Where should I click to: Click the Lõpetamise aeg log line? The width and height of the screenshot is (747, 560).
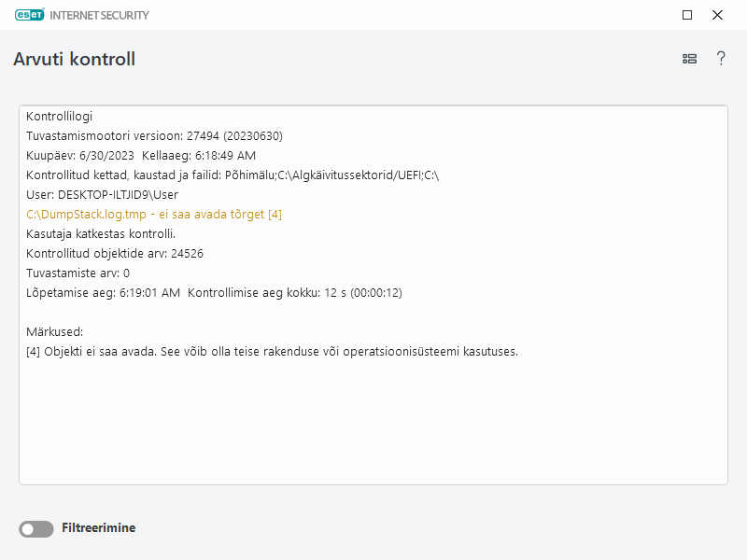[214, 292]
